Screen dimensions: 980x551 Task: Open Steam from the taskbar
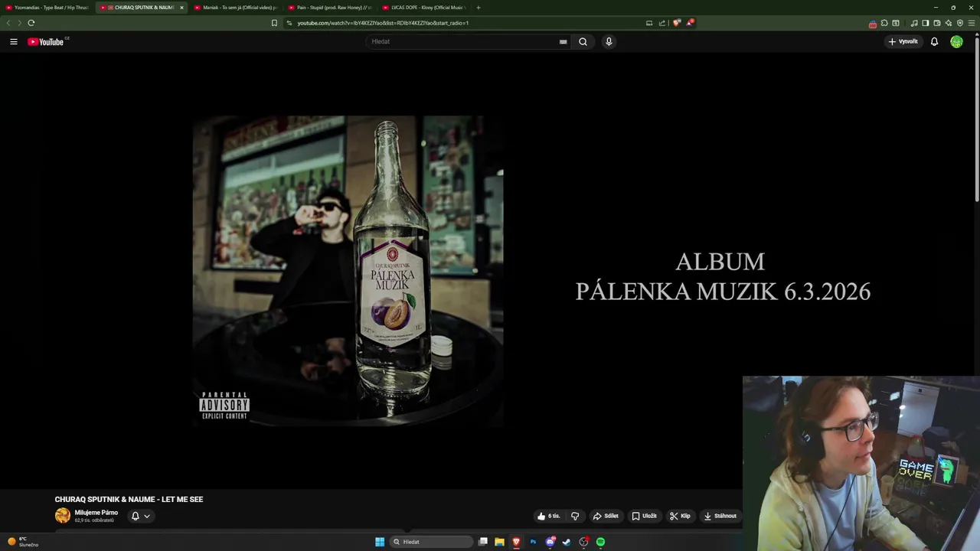click(567, 542)
